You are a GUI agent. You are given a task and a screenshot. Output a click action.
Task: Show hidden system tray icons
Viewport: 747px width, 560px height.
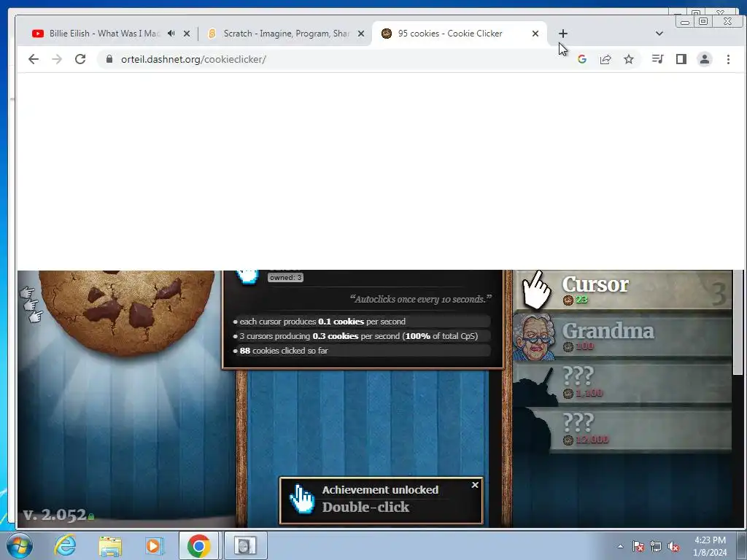click(x=620, y=546)
